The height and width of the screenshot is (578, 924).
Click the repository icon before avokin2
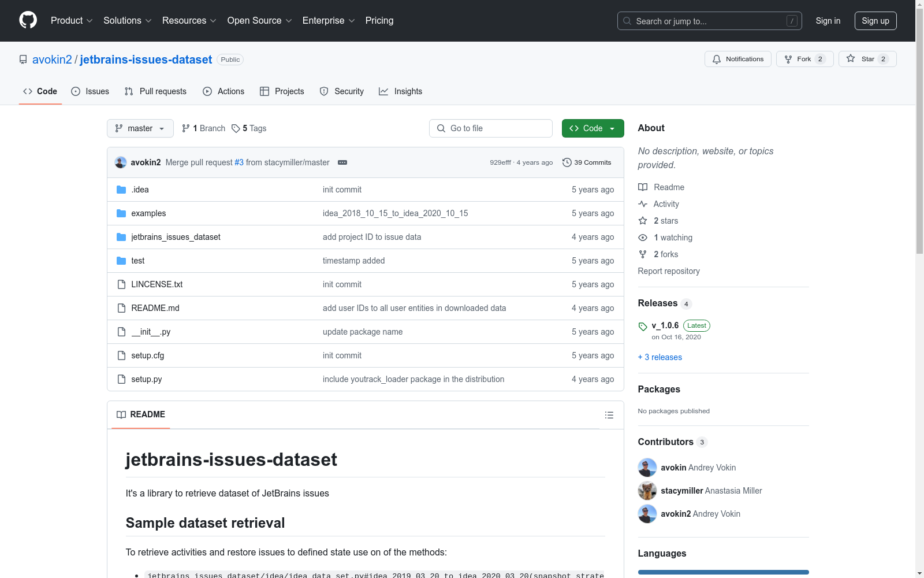[x=23, y=60]
